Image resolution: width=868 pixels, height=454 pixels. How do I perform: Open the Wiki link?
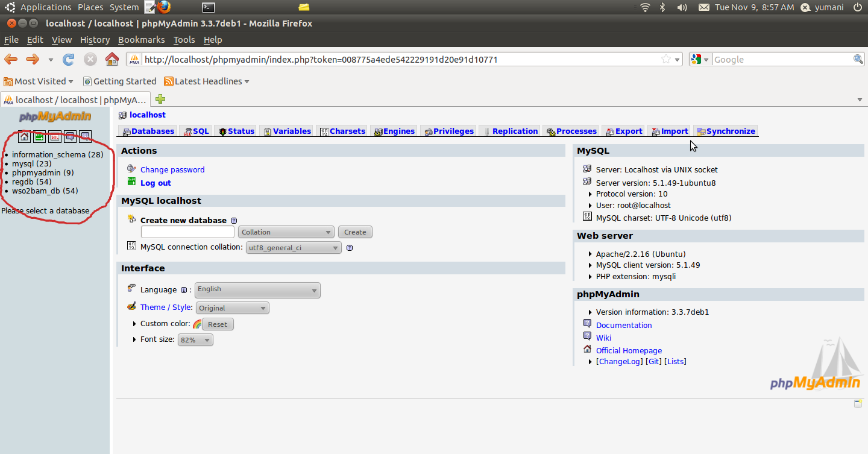pyautogui.click(x=603, y=338)
